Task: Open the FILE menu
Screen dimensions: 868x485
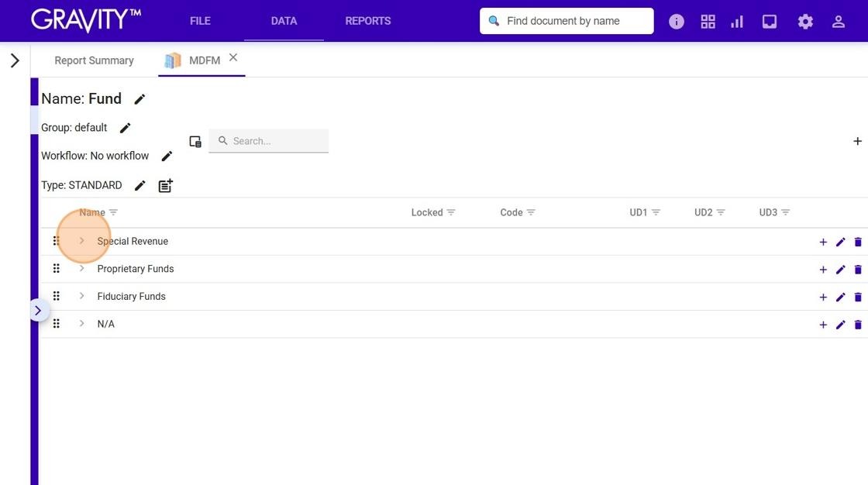Action: (x=200, y=21)
